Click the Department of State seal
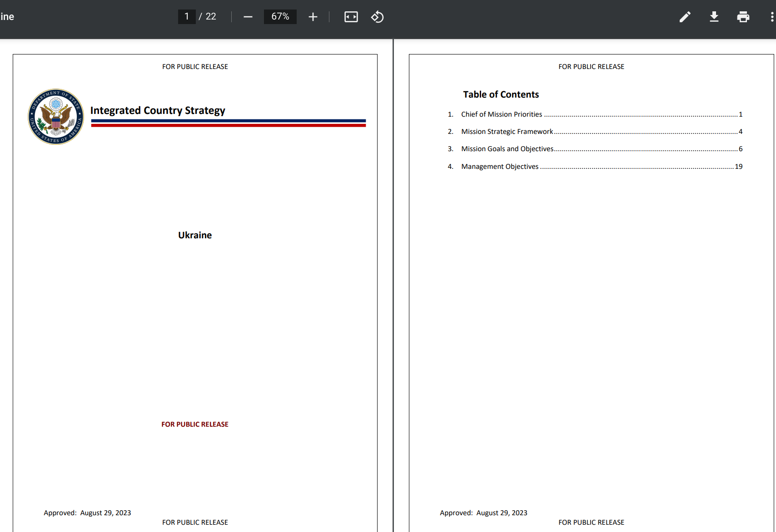 point(56,117)
